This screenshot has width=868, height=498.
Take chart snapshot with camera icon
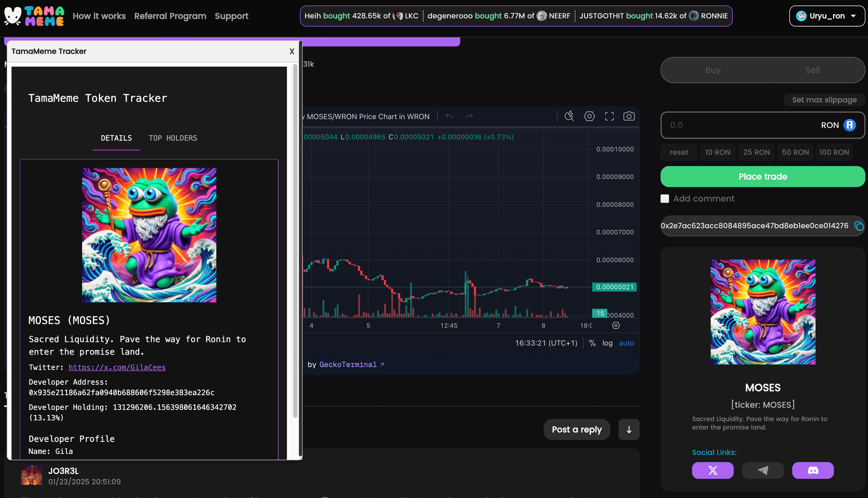click(629, 116)
